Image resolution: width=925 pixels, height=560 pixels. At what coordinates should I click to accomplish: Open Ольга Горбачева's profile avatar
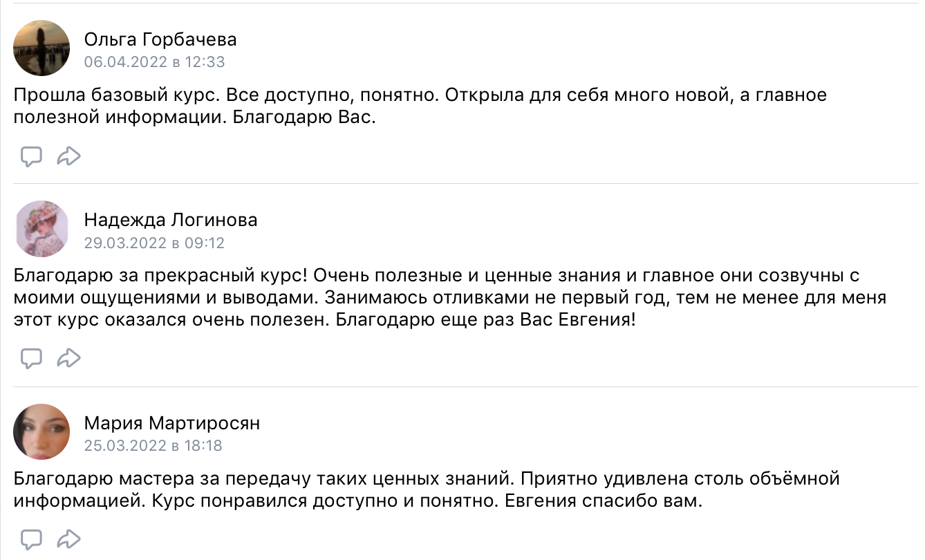pyautogui.click(x=41, y=48)
